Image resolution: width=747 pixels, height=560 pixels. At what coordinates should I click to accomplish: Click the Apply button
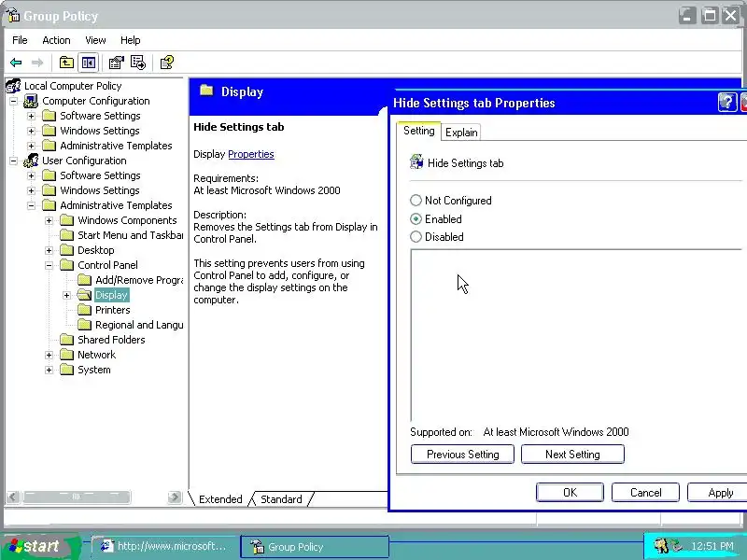[x=717, y=493]
